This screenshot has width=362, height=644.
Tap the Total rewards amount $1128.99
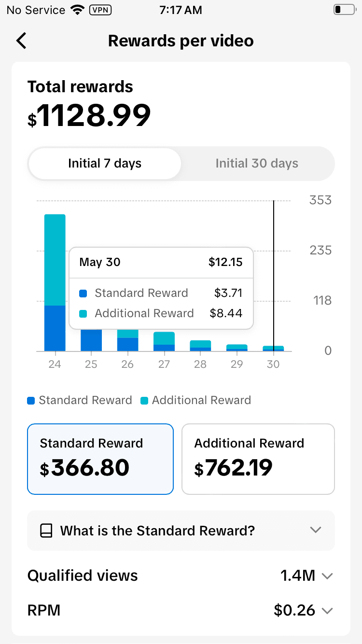point(89,116)
